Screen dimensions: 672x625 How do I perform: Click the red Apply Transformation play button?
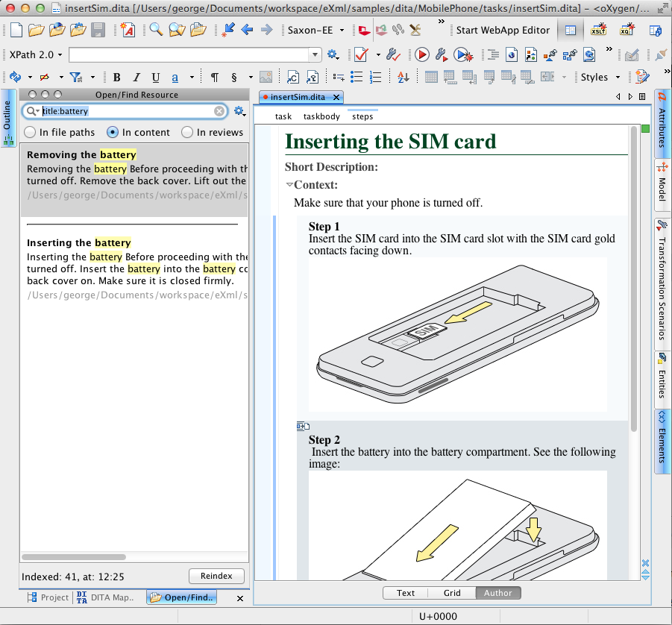(x=421, y=54)
